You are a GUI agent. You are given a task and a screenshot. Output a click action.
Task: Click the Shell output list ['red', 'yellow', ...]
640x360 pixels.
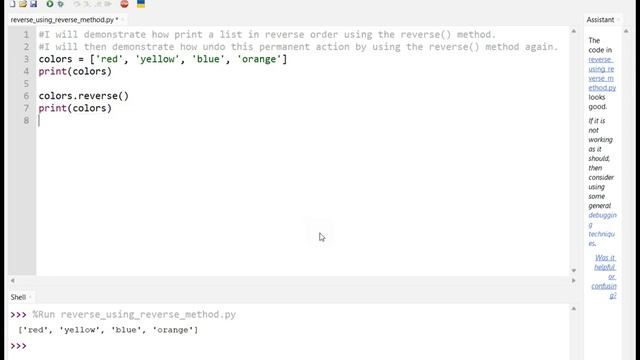pos(108,330)
